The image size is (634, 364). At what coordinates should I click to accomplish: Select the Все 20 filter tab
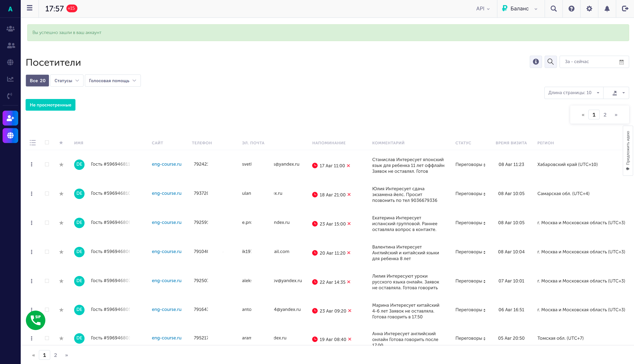tap(37, 81)
